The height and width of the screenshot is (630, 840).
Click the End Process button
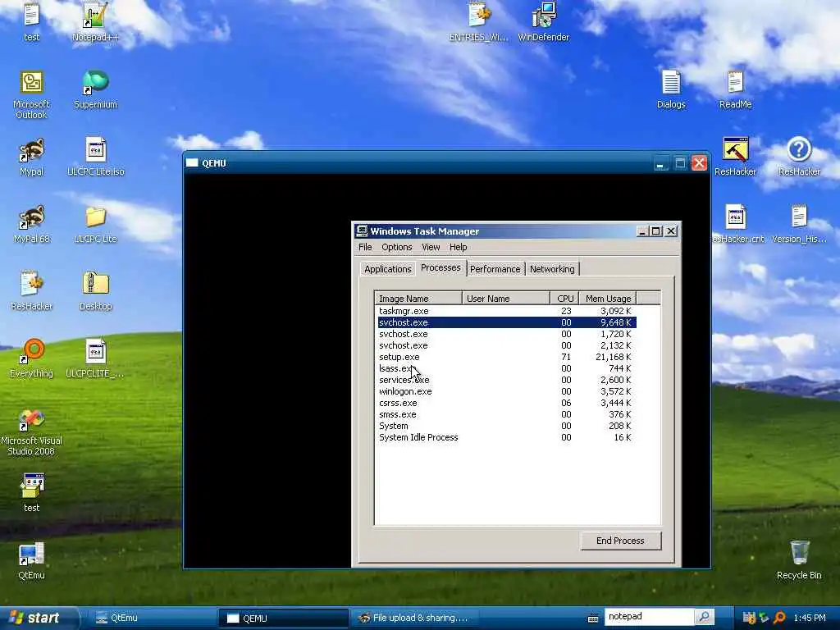click(x=620, y=541)
